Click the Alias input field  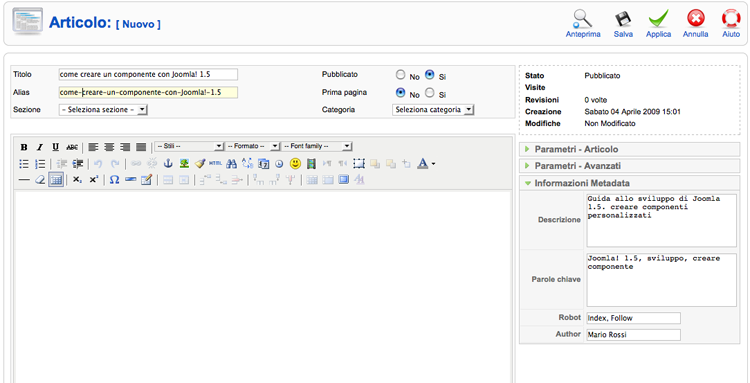[x=148, y=92]
